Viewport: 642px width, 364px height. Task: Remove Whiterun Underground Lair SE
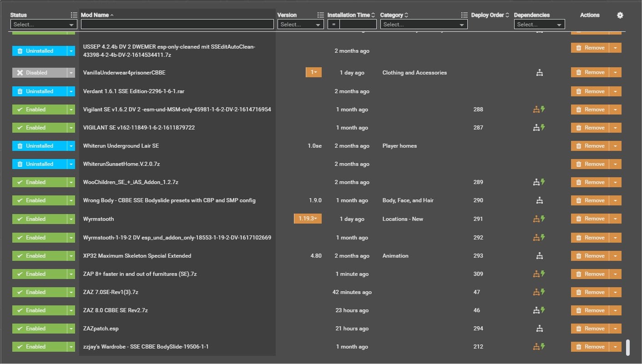click(590, 146)
